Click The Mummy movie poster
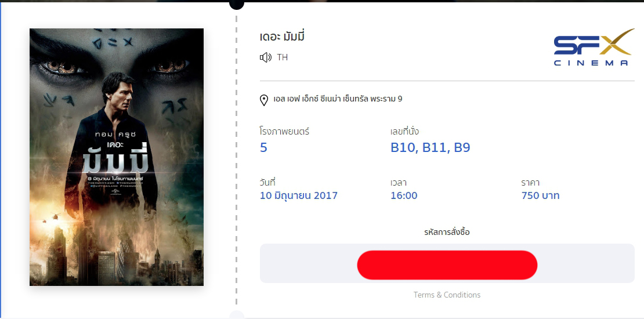644x319 pixels. tap(117, 157)
